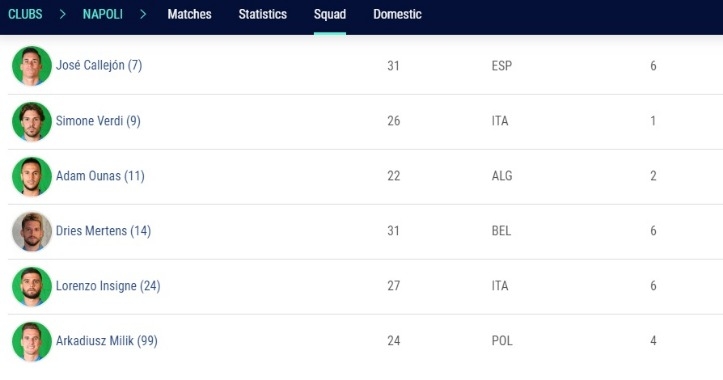This screenshot has height=380, width=723.
Task: Open Dries Mertens (14) player profile
Action: click(x=103, y=231)
